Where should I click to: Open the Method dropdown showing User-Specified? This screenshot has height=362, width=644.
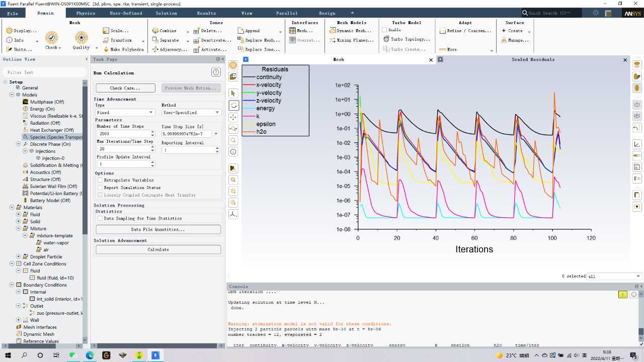click(x=191, y=113)
